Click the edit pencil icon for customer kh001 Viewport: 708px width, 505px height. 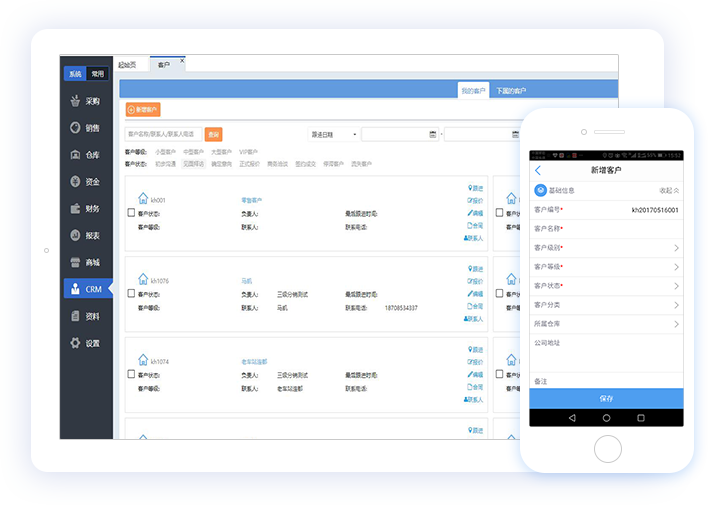[x=475, y=212]
